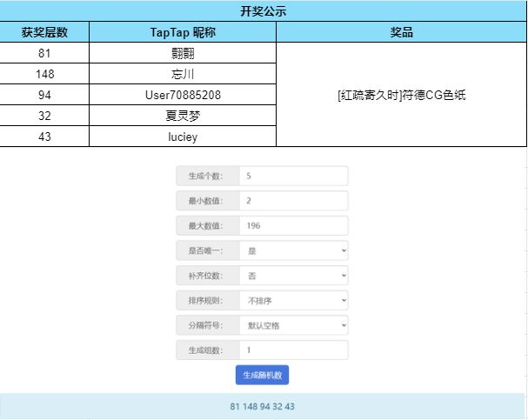Select the nickname cell User70885208

(183, 95)
